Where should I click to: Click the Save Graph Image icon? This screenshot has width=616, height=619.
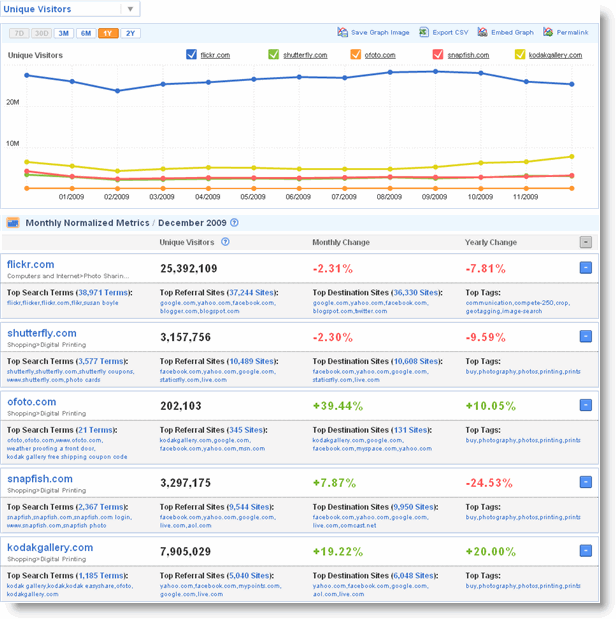(x=342, y=32)
